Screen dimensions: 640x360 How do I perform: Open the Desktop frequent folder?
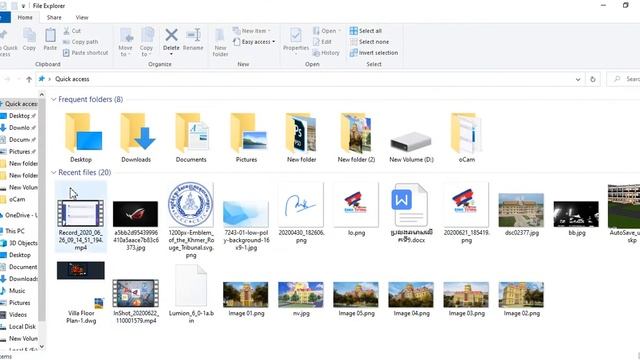[81, 138]
